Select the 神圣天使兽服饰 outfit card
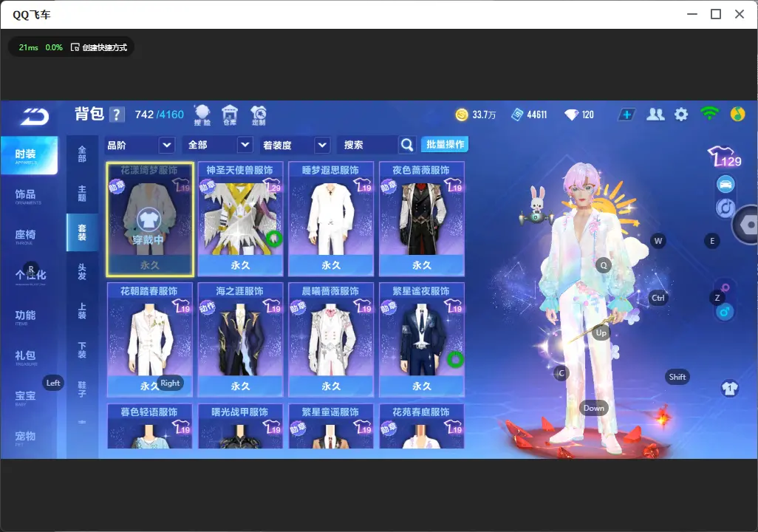This screenshot has width=758, height=532. pos(240,219)
